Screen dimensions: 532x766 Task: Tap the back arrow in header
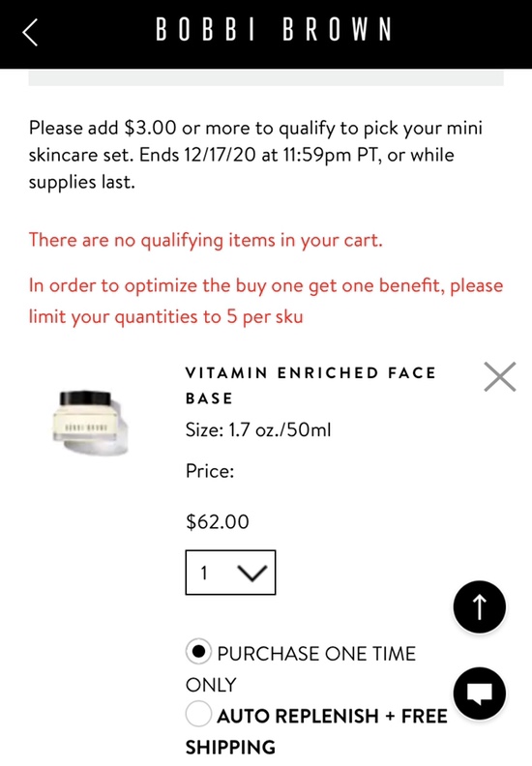click(30, 32)
